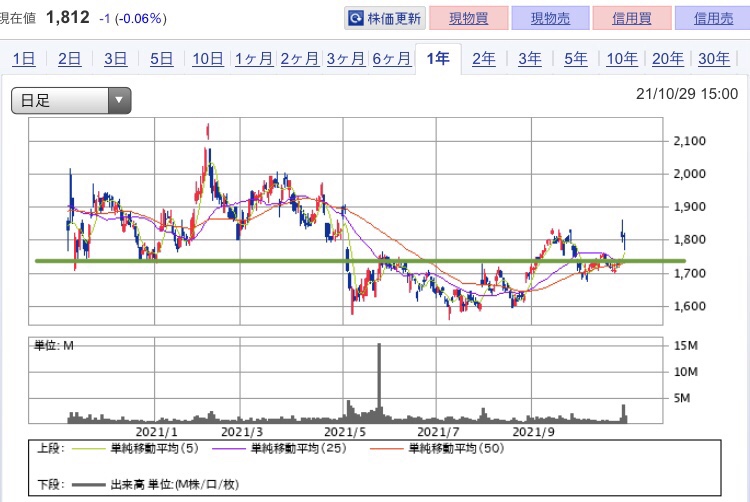Screen dimensions: 750x502
Task: Refresh quote with 株価更新 button
Action: pyautogui.click(x=385, y=19)
